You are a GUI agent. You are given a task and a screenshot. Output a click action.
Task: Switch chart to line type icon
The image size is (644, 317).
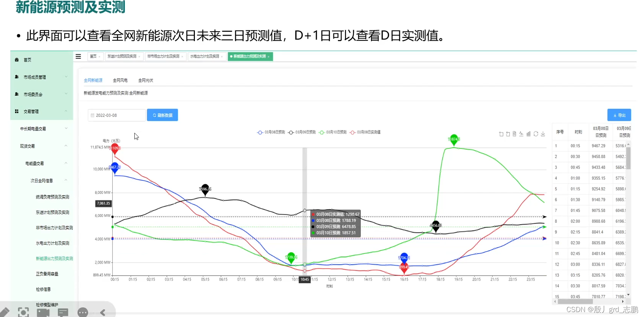tap(521, 134)
